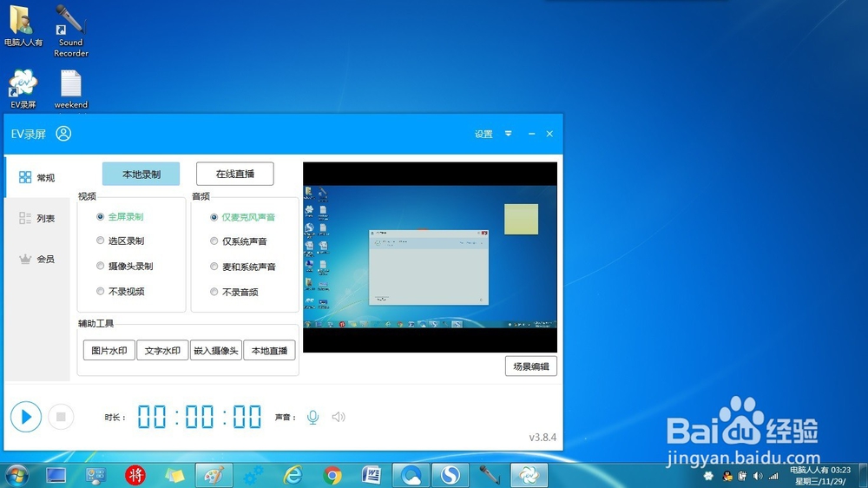Choose 仅系统声音 audio option

239,241
